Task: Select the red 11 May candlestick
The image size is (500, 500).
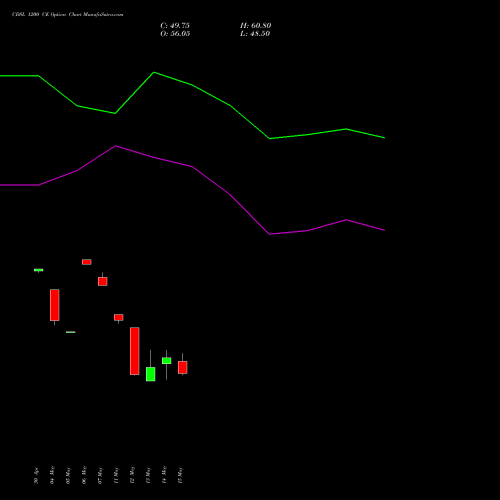Action: coord(119,317)
